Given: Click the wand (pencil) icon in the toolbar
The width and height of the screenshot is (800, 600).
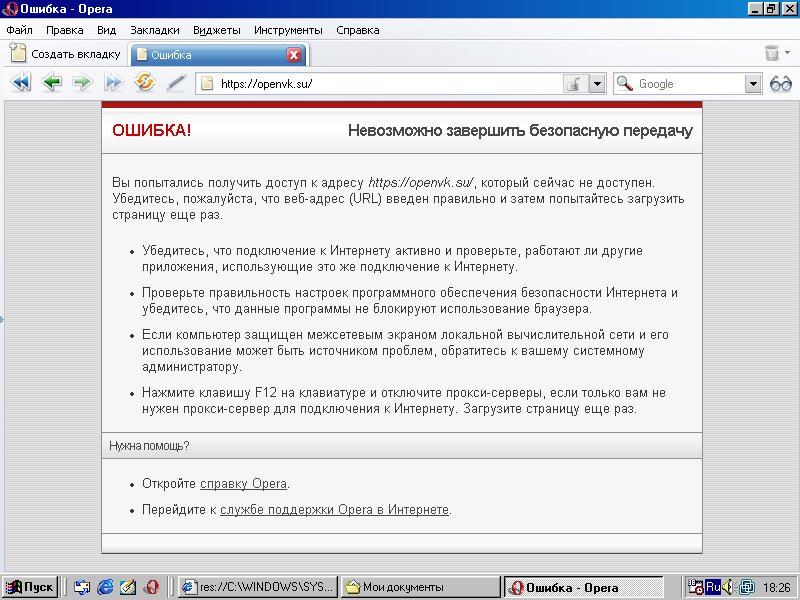Looking at the screenshot, I should tap(176, 83).
